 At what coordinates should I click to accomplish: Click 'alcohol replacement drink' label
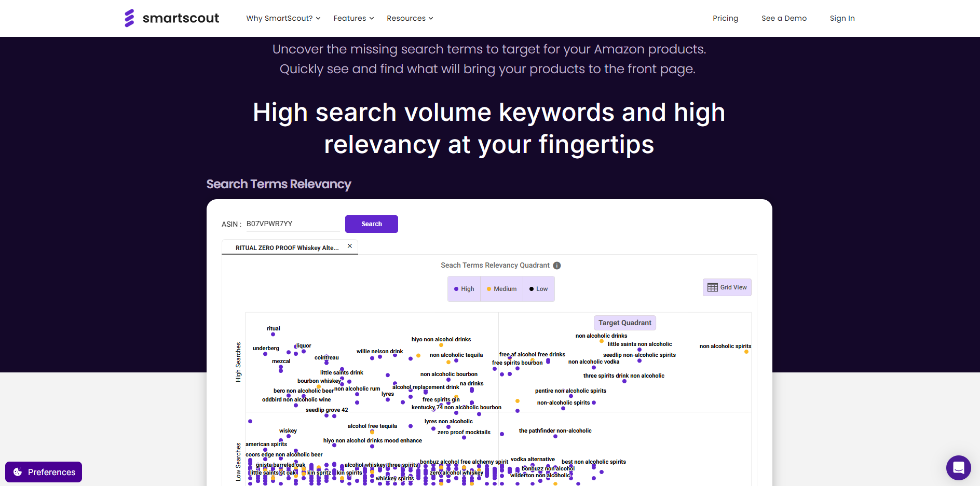[x=426, y=387]
